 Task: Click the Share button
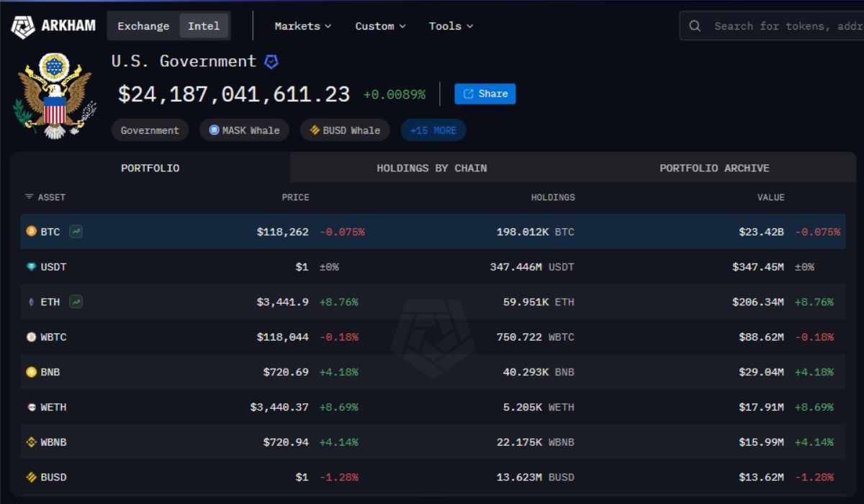(485, 94)
